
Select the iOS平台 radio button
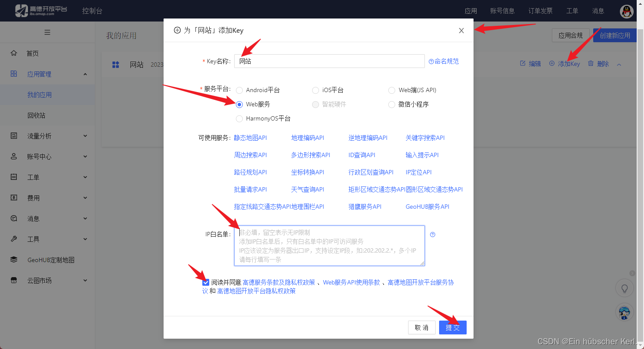pos(316,90)
